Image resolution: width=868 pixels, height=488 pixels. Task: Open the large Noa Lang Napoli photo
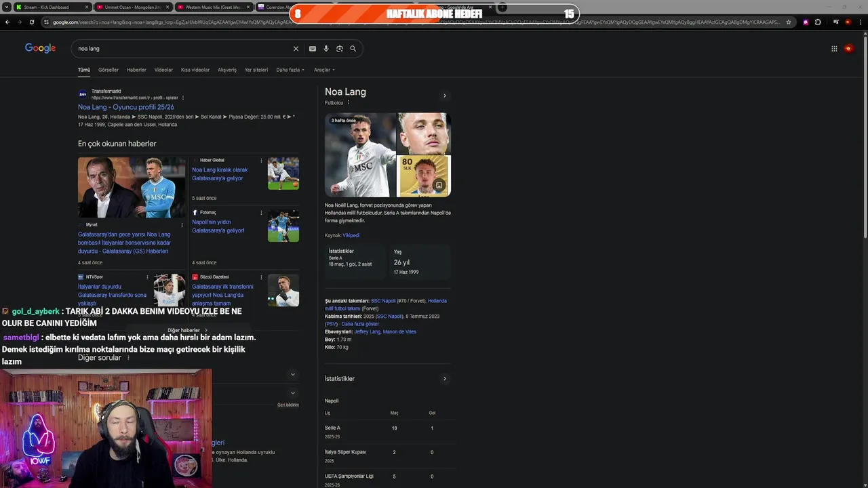pyautogui.click(x=360, y=155)
